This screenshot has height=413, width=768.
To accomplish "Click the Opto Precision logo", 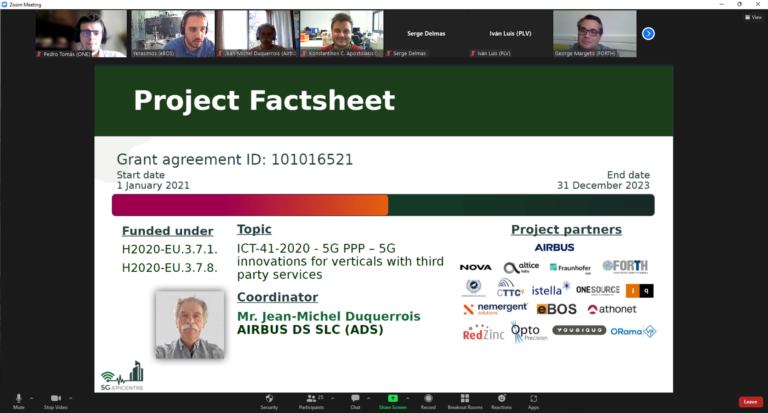I will [528, 332].
